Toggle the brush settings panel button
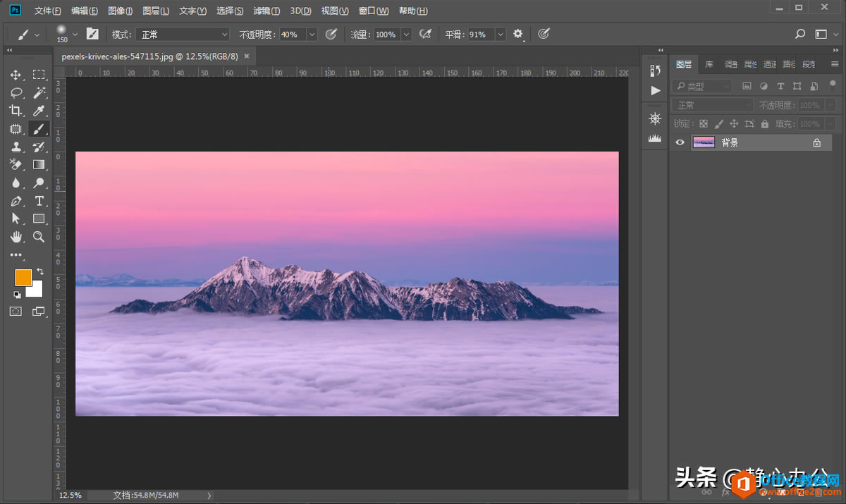 (x=92, y=34)
